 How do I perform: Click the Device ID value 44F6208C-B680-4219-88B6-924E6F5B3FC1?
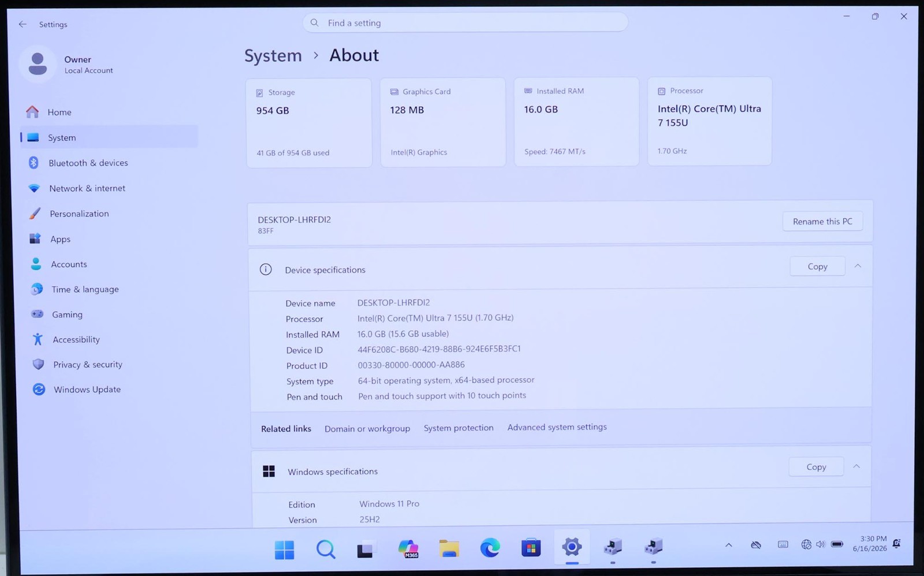coord(439,349)
